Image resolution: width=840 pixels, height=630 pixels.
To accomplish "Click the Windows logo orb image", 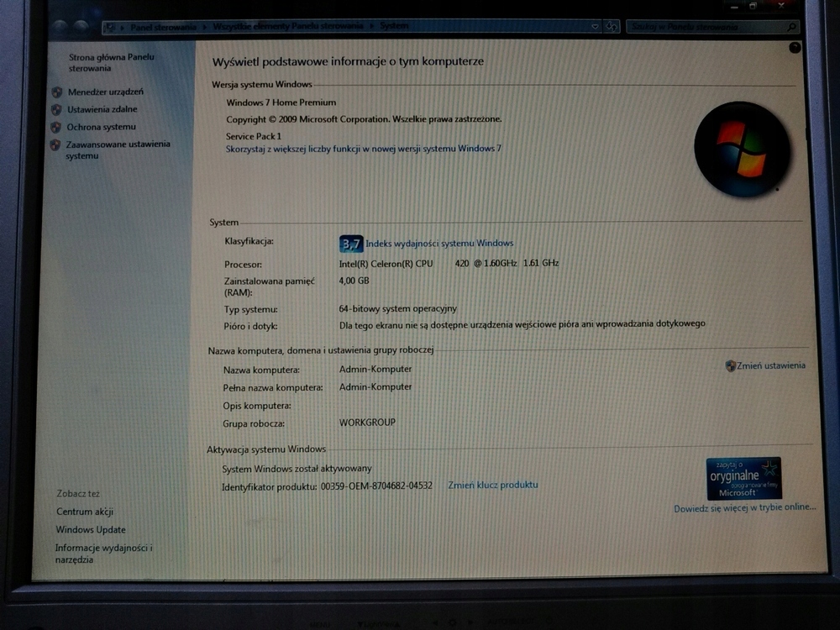I will (742, 150).
